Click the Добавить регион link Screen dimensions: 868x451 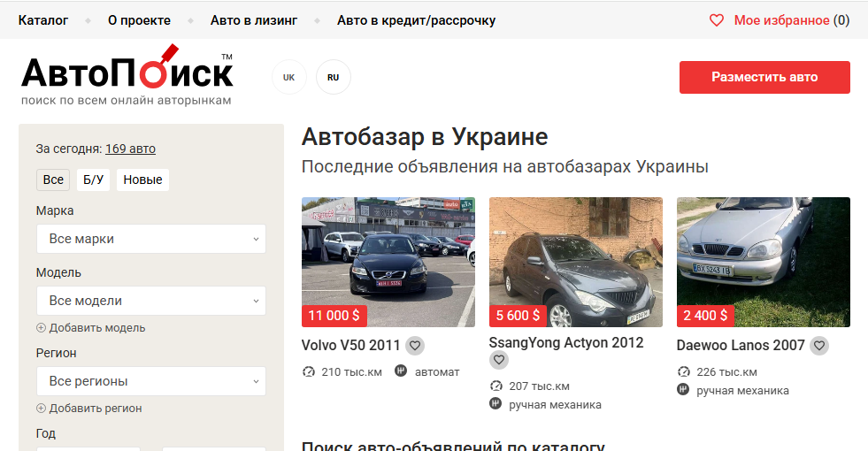pyautogui.click(x=96, y=408)
